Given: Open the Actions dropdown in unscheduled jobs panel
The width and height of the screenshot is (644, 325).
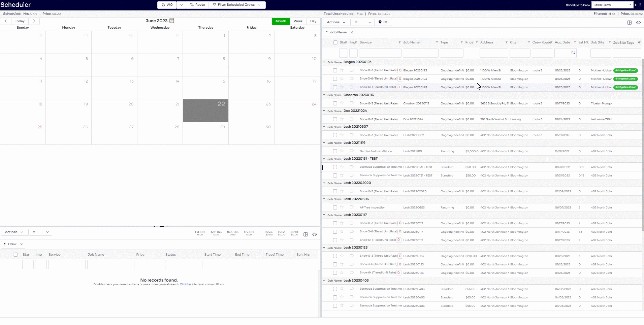Looking at the screenshot, I should click(336, 22).
